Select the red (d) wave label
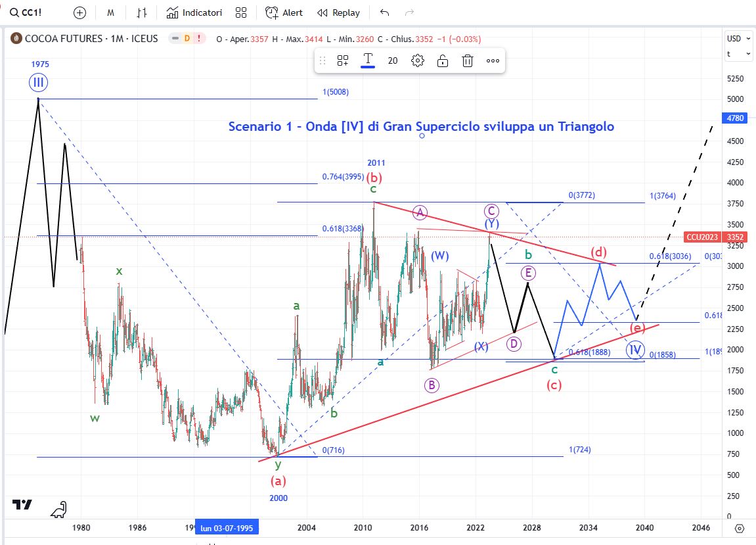Screen dimensions: 756x545 599,252
